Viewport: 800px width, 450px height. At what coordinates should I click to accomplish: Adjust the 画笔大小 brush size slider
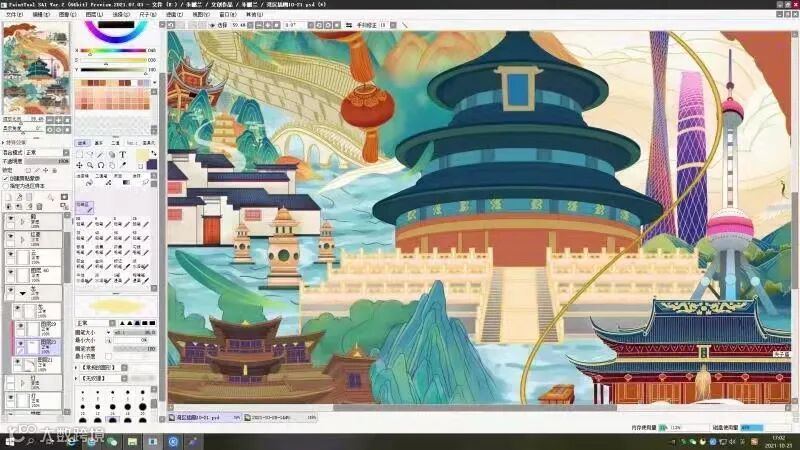point(135,332)
